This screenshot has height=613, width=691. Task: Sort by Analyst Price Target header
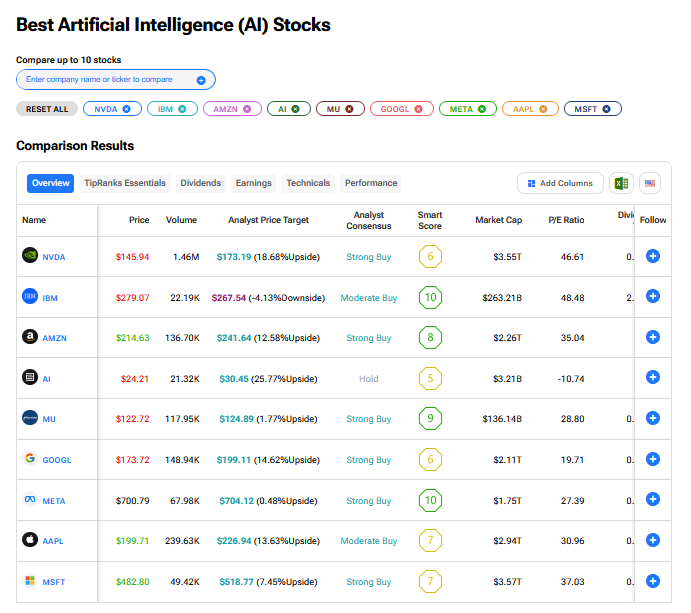tap(268, 220)
